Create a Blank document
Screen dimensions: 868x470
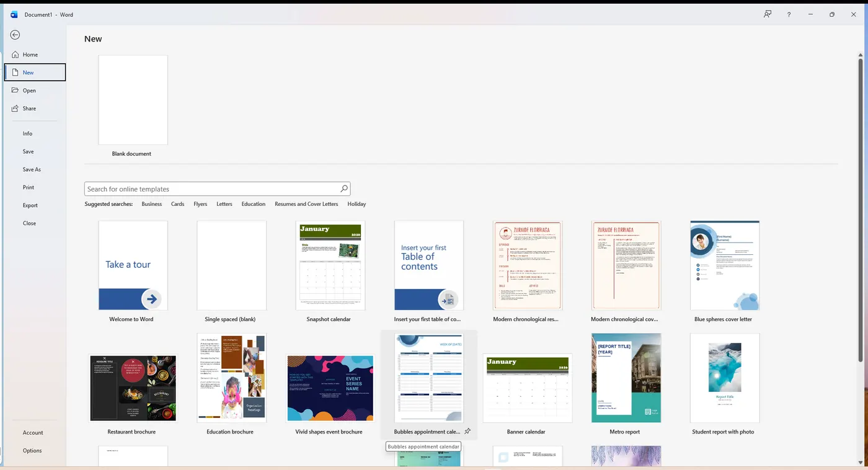pos(133,100)
